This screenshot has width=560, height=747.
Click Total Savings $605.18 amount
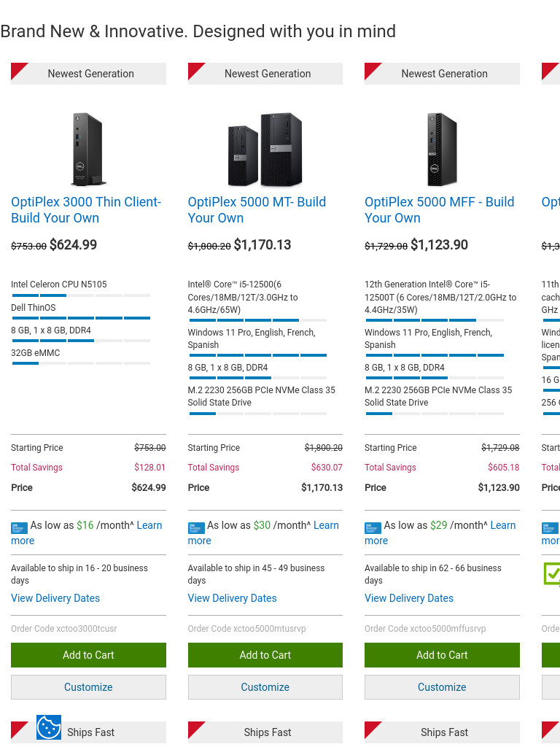pyautogui.click(x=503, y=468)
